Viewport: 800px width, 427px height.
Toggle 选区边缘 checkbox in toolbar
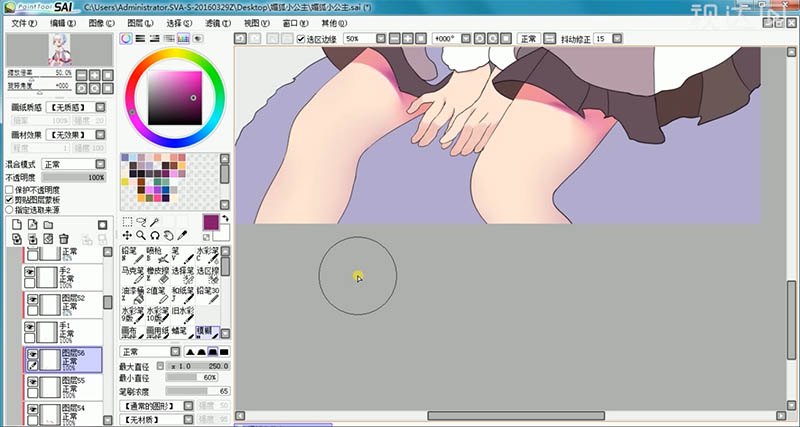(x=301, y=39)
